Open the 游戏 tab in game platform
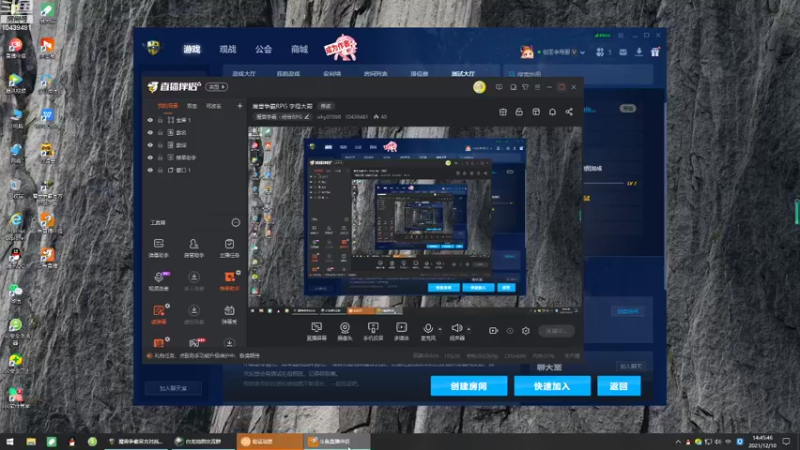 pyautogui.click(x=192, y=49)
